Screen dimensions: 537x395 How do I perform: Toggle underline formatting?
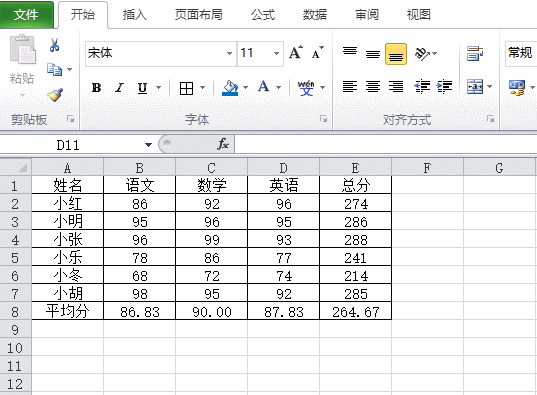coord(142,88)
